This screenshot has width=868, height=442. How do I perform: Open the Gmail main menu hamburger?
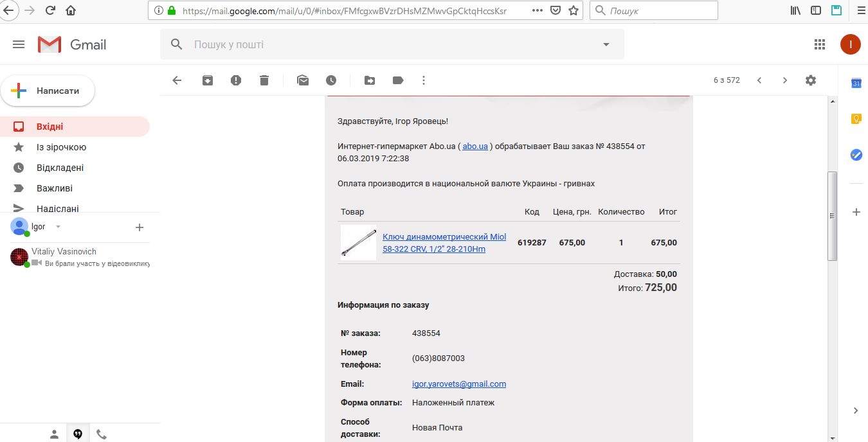coord(19,44)
